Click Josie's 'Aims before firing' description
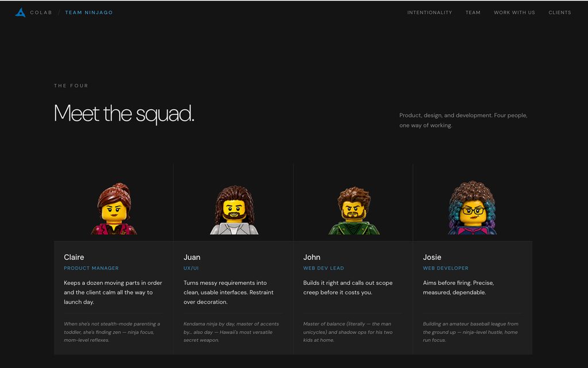 coord(458,287)
